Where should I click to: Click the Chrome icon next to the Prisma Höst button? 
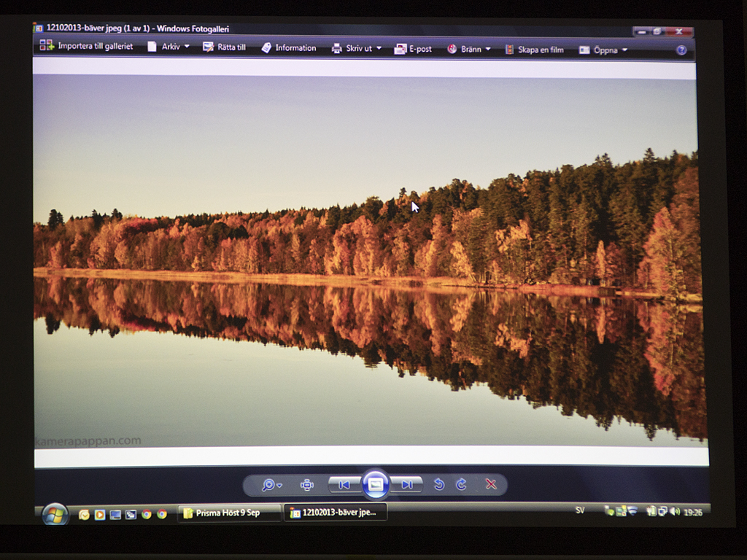162,514
